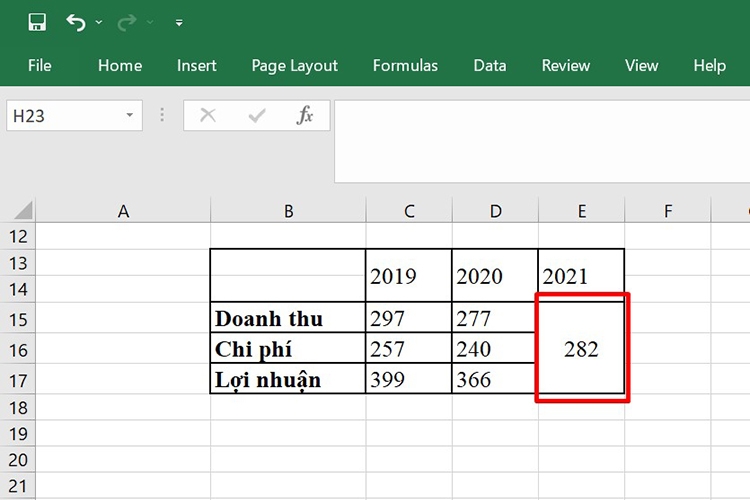Click the Insert Function fx icon
The image size is (750, 500).
(304, 115)
